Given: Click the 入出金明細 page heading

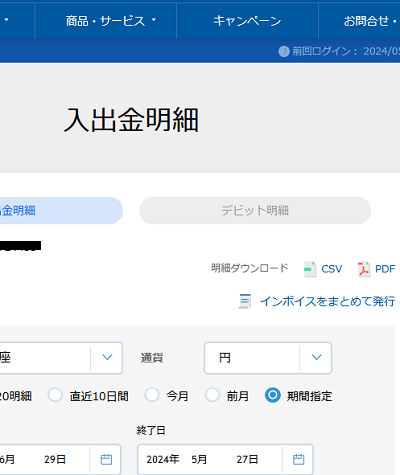Looking at the screenshot, I should (x=131, y=120).
